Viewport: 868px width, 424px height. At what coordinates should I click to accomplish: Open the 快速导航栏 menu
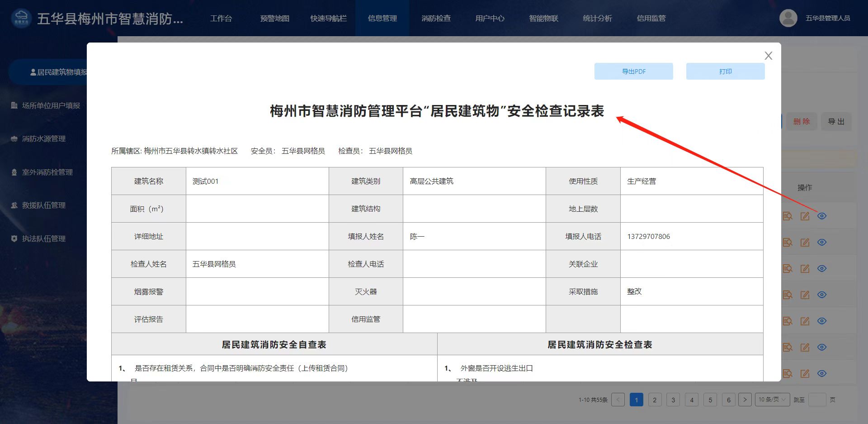tap(329, 18)
